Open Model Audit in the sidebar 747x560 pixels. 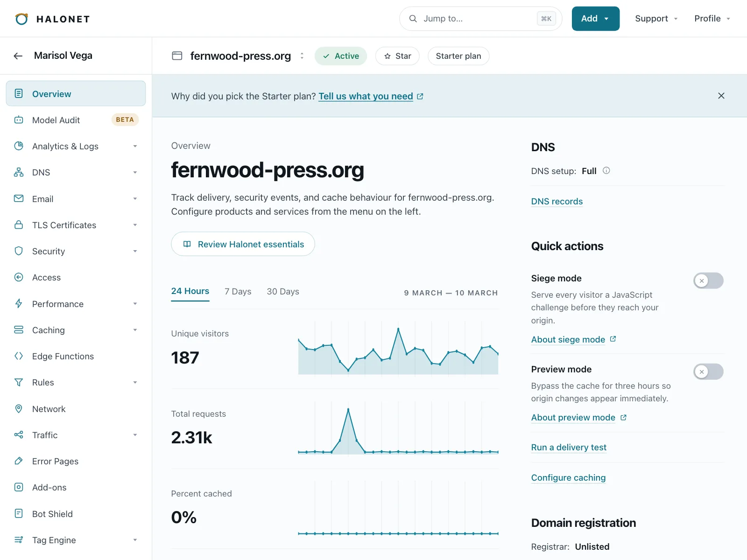click(x=76, y=120)
